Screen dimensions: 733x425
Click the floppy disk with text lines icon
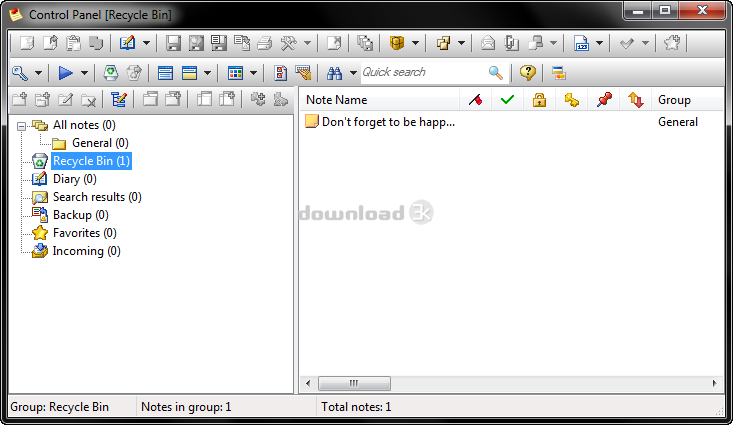pyautogui.click(x=219, y=43)
